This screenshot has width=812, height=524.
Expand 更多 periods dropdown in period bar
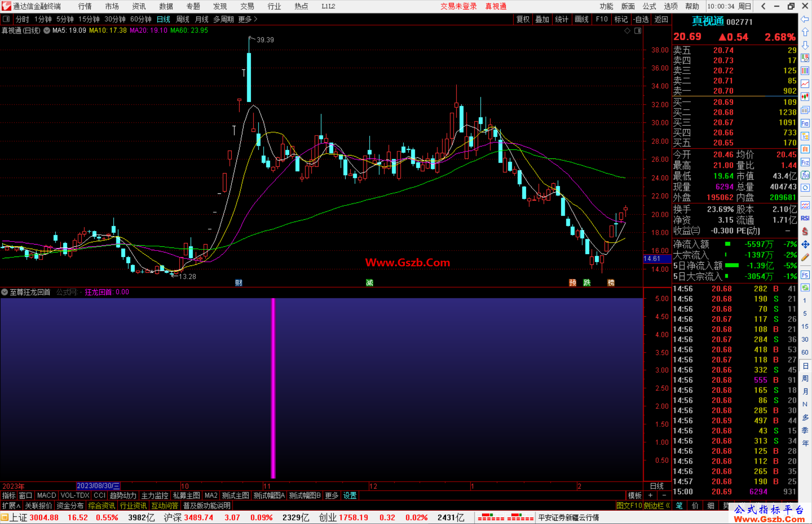[x=248, y=19]
